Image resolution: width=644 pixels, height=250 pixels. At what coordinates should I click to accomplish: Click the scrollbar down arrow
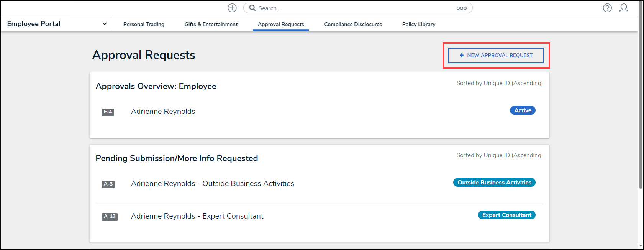641,245
